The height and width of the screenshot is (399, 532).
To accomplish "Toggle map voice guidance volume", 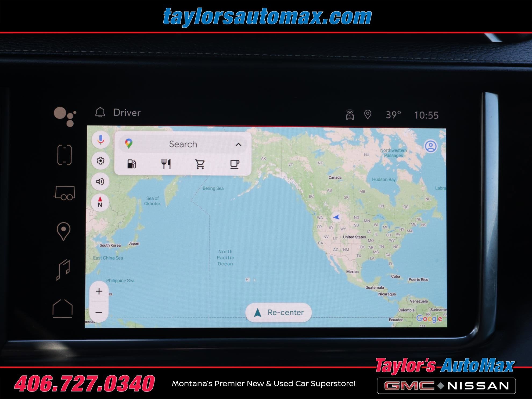I will (100, 182).
